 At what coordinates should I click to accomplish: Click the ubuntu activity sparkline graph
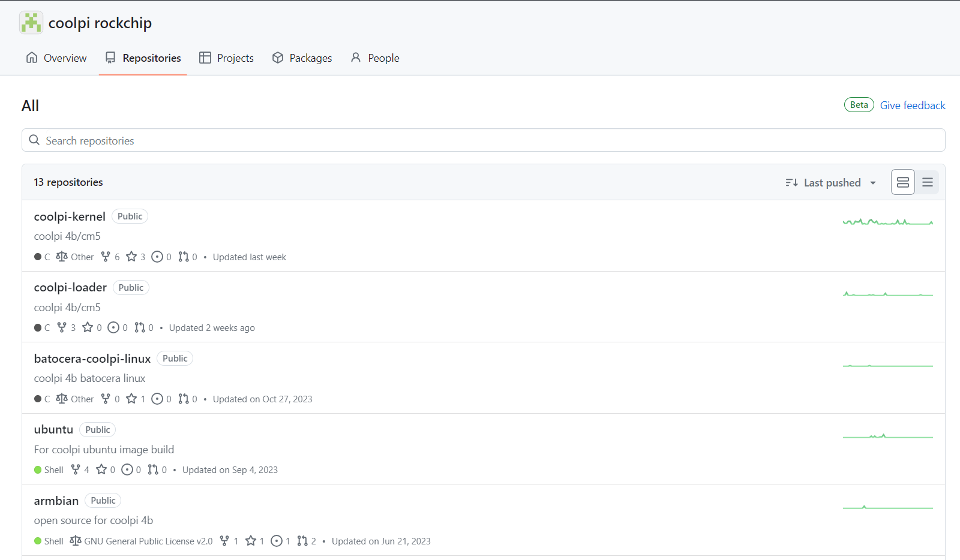(888, 436)
